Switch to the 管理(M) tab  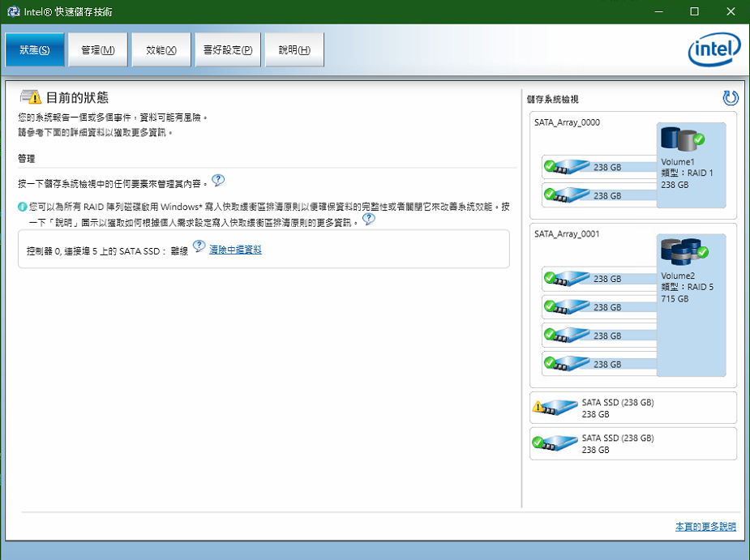(98, 49)
